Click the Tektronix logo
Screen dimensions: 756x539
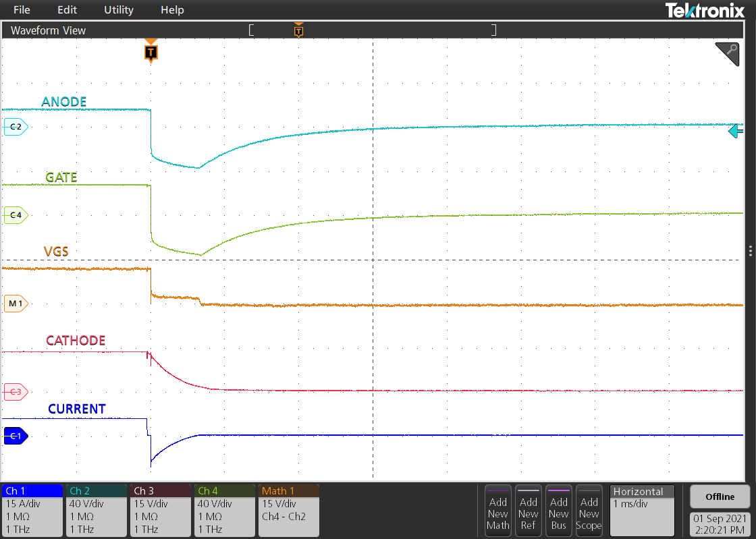point(705,9)
